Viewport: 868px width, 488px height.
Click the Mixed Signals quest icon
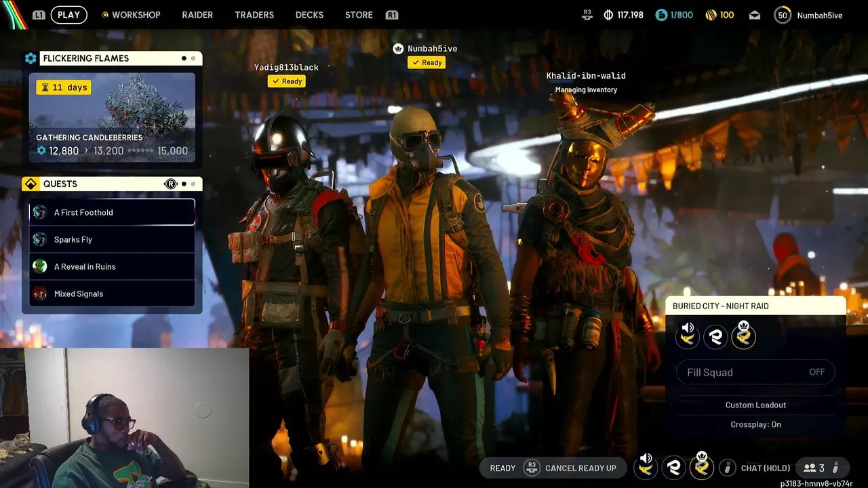tap(40, 293)
